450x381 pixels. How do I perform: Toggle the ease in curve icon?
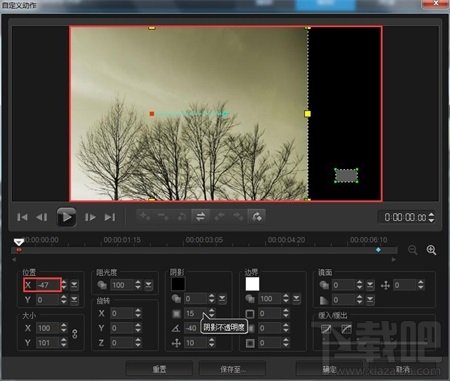326,330
